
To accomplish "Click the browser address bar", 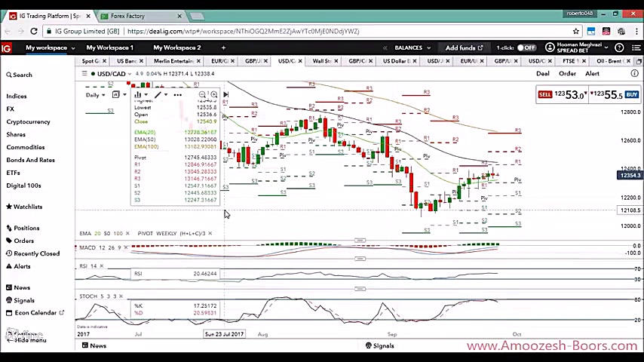I will (306, 31).
